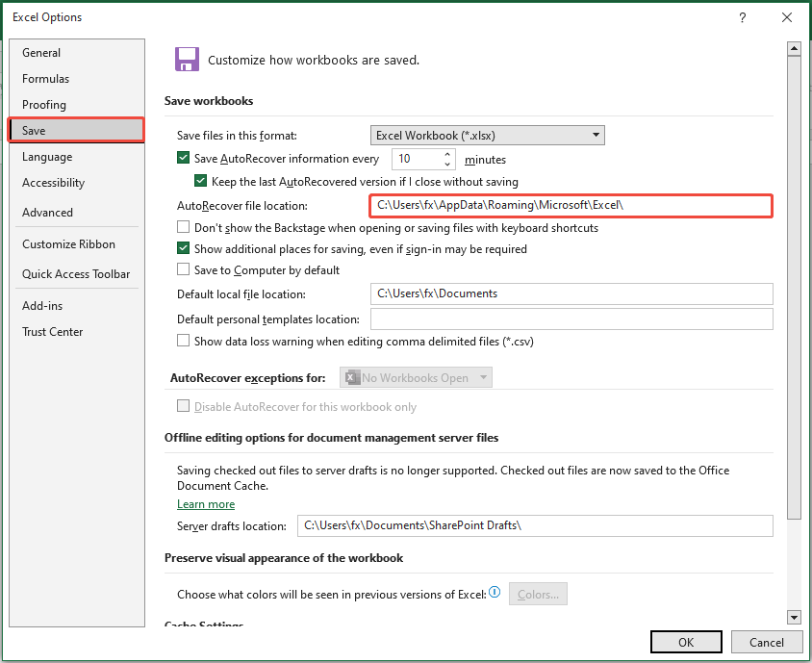Enable Save to Computer by default
This screenshot has height=663, width=812.
point(183,270)
